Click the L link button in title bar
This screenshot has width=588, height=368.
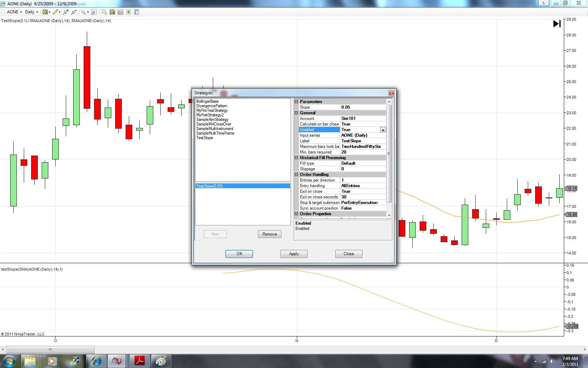(544, 3)
